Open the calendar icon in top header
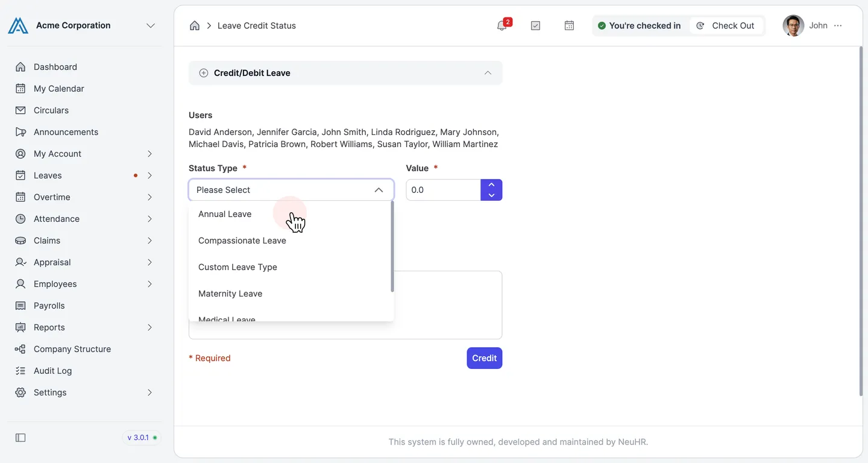868x463 pixels. pyautogui.click(x=569, y=25)
